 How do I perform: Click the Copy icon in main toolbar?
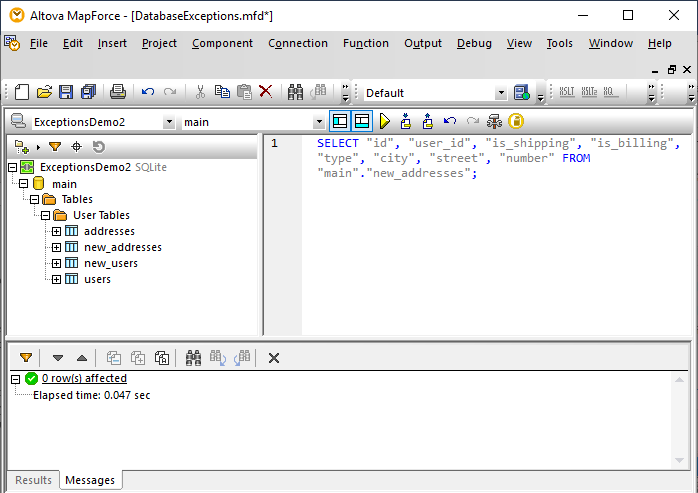click(x=222, y=92)
